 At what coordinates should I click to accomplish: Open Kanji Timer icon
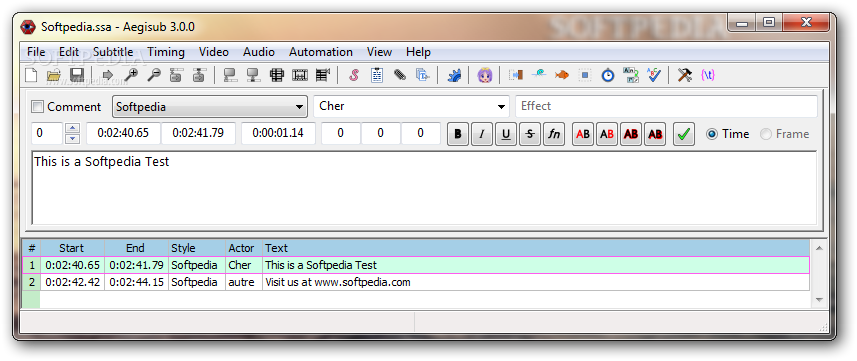click(x=631, y=75)
